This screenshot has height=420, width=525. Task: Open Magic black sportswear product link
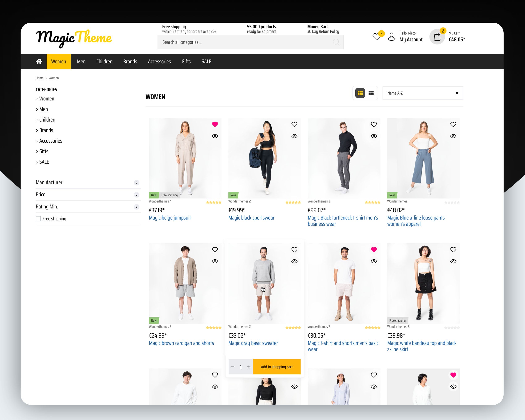pos(251,218)
